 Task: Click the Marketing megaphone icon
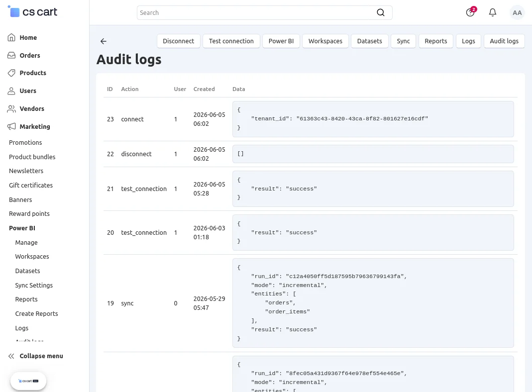[11, 126]
